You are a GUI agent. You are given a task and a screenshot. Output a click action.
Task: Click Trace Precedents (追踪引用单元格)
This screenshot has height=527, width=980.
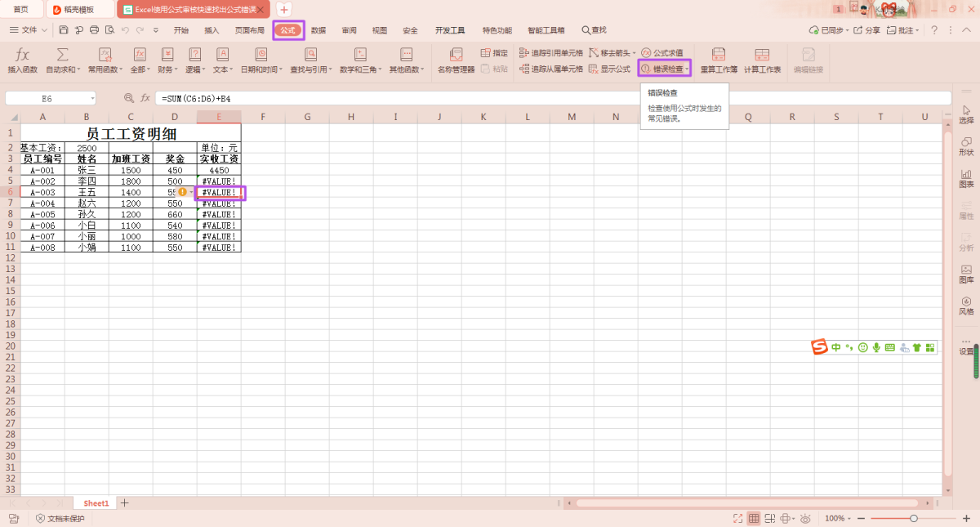[551, 52]
